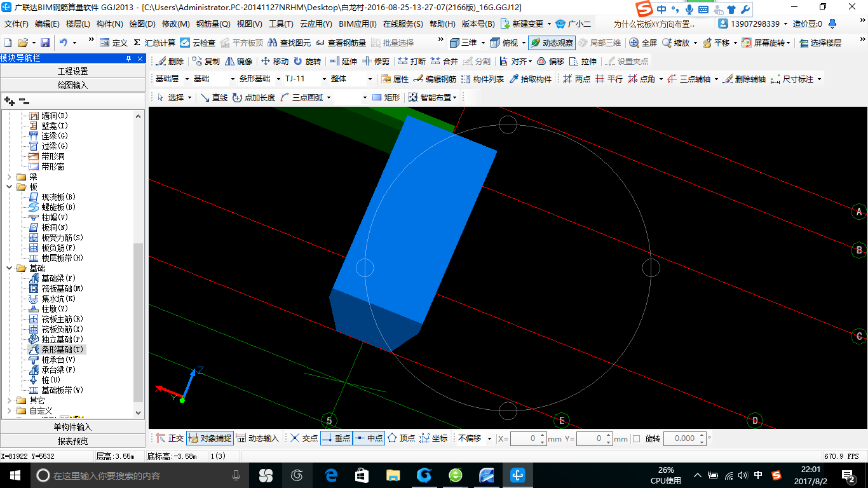Click the save file icon

point(45,43)
